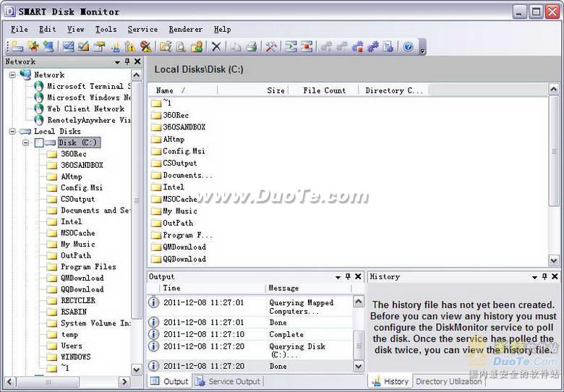Open the Output panel dropdown arrow

[x=338, y=277]
